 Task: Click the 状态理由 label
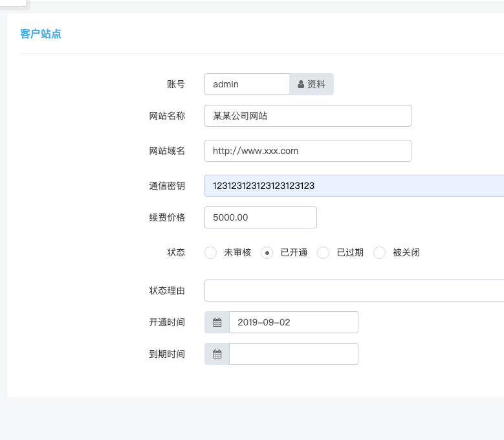coord(167,291)
